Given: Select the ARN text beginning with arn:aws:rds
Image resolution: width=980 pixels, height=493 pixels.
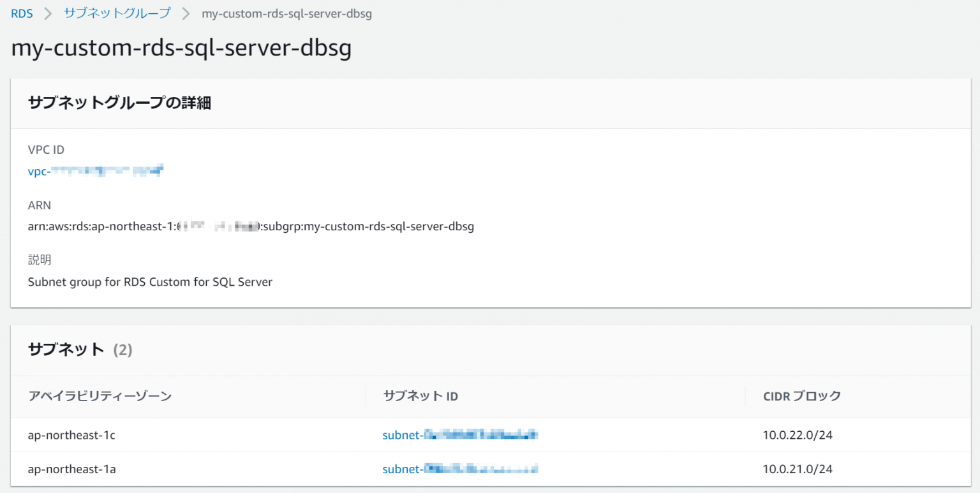Looking at the screenshot, I should pyautogui.click(x=251, y=226).
